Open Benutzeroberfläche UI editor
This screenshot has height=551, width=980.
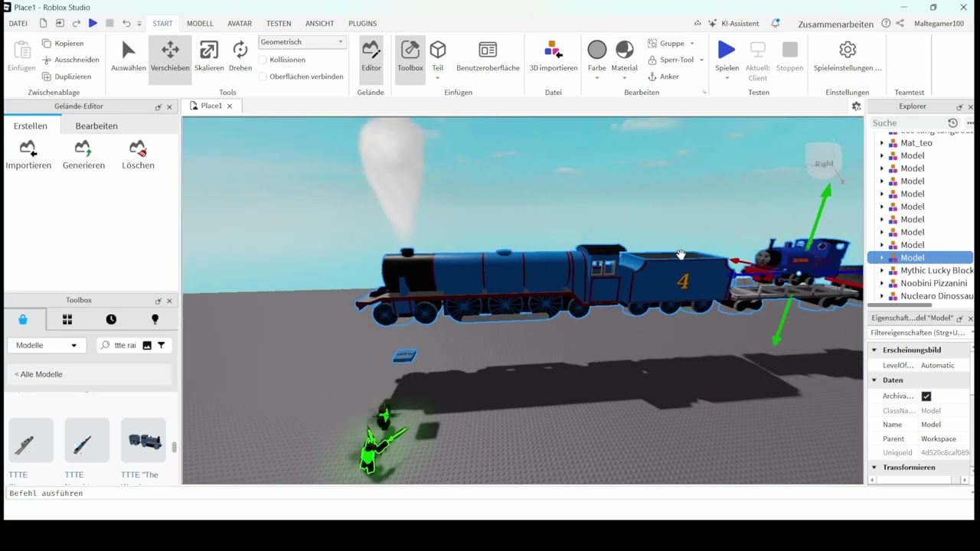point(488,57)
